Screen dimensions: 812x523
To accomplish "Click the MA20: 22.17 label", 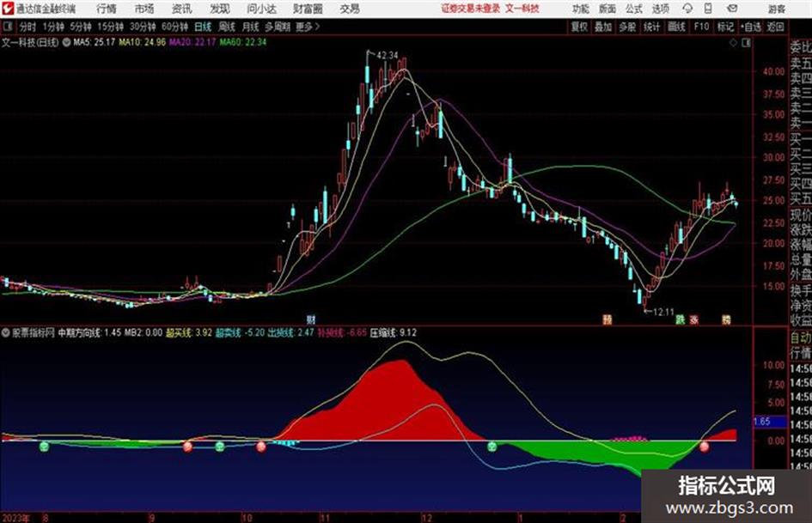I will [192, 42].
